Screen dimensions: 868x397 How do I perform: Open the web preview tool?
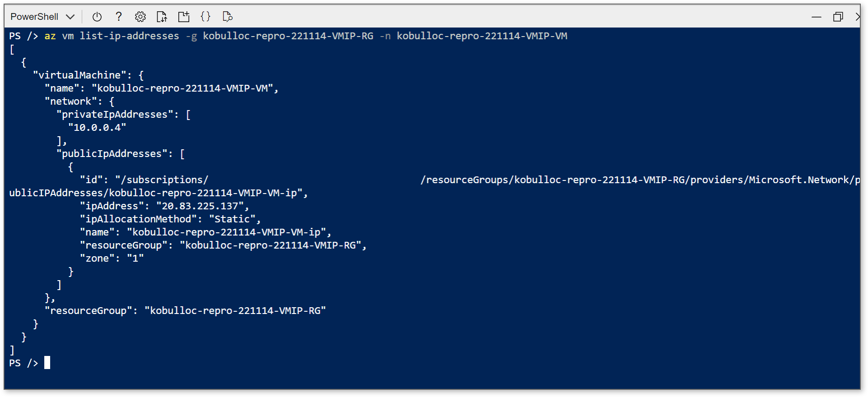click(227, 16)
